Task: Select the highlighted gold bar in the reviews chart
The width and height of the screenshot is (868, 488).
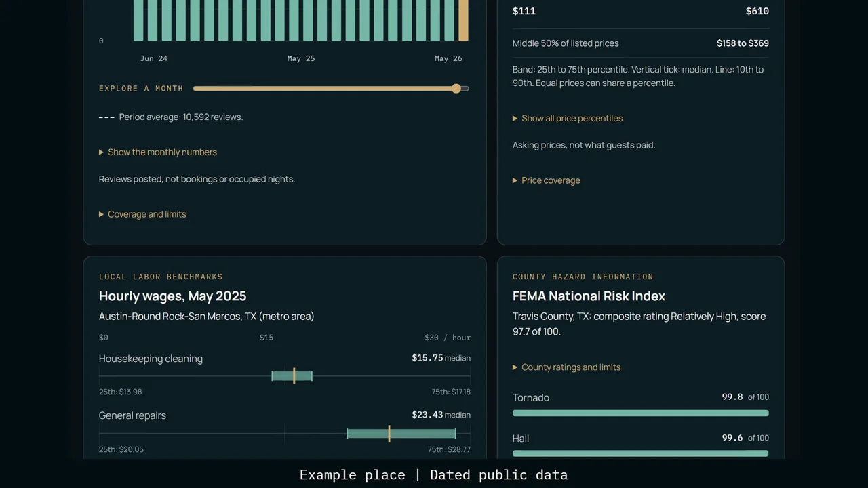Action: click(463, 20)
